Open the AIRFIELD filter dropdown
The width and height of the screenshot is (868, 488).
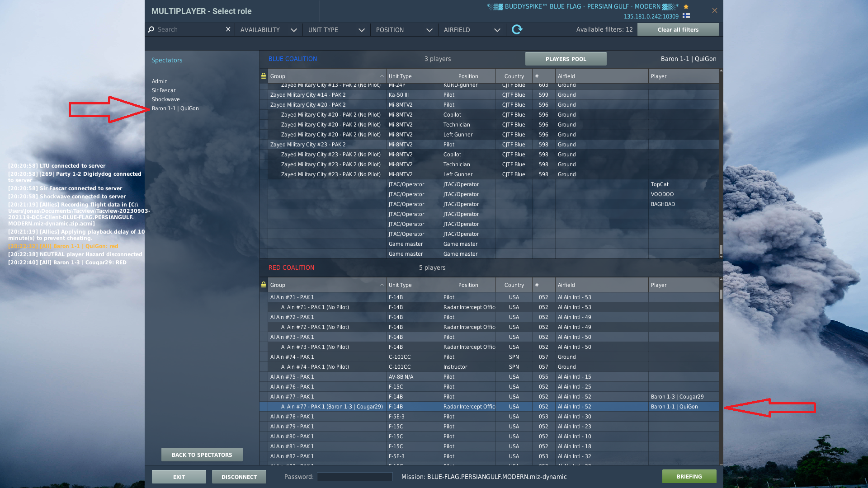click(x=472, y=30)
